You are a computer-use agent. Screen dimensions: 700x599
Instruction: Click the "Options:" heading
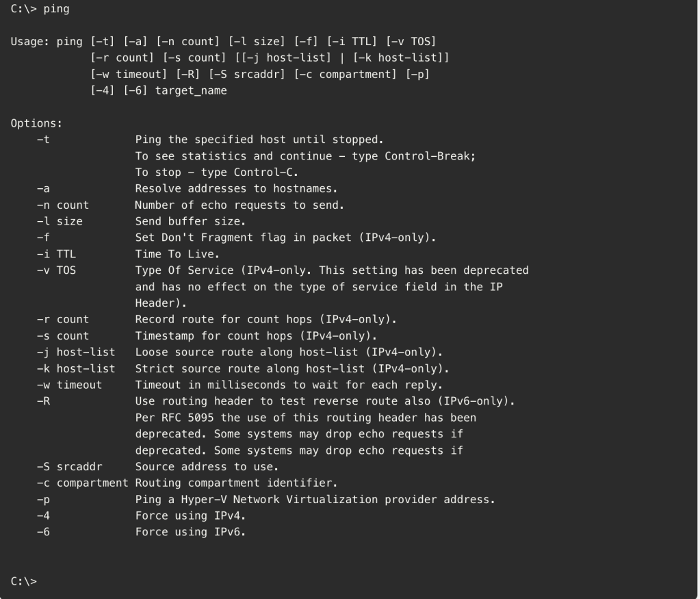click(x=33, y=124)
